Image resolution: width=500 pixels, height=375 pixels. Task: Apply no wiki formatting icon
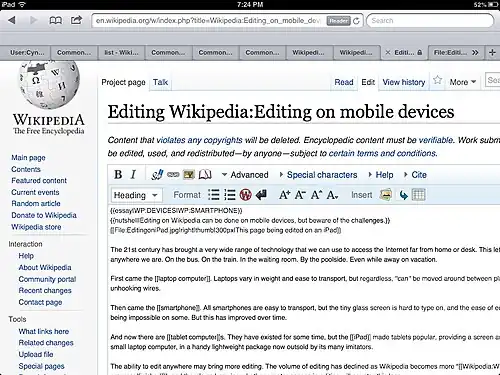(246, 195)
